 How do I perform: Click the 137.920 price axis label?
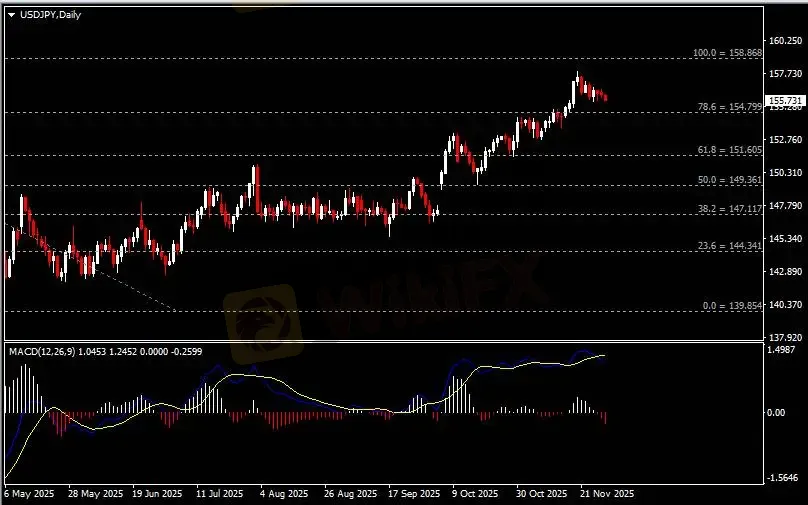(785, 337)
